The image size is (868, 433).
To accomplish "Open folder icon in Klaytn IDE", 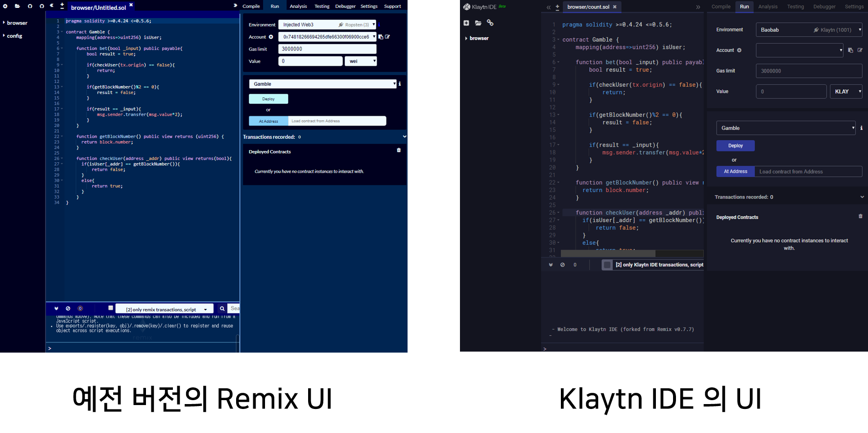I will pos(478,23).
